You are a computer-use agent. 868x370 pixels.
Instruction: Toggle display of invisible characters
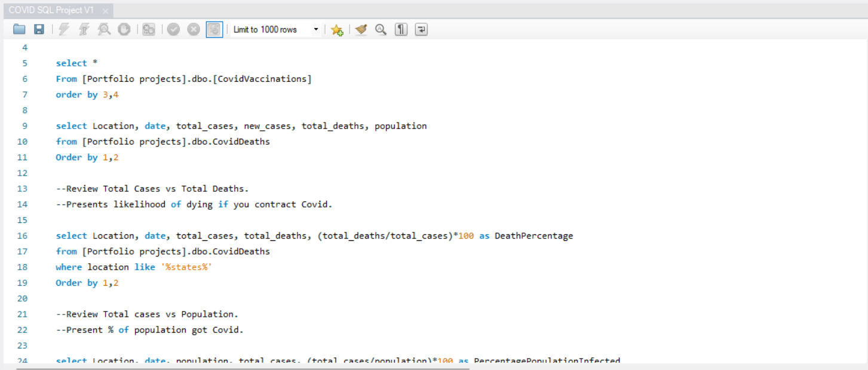pos(401,29)
